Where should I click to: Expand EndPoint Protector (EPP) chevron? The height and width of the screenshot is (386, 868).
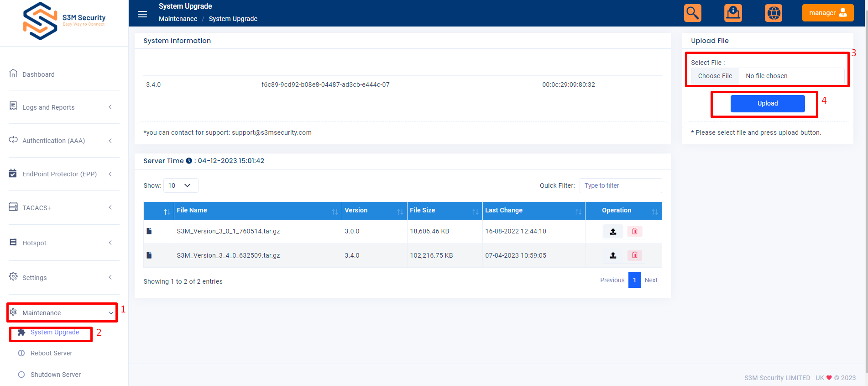pos(110,174)
